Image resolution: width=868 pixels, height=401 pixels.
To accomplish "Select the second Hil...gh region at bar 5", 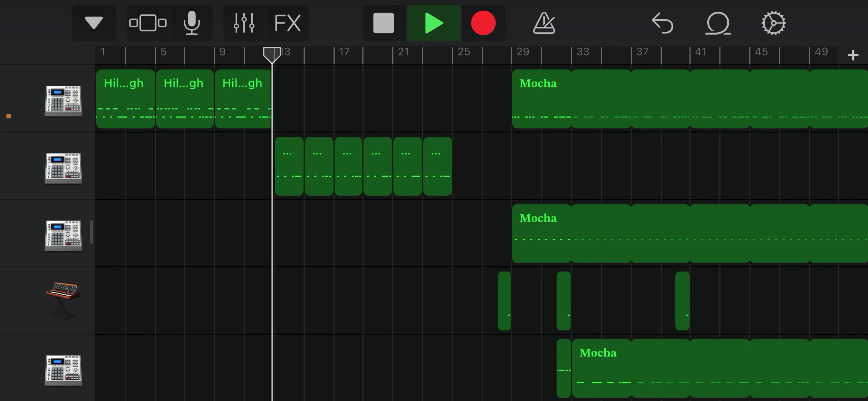I will (x=185, y=99).
